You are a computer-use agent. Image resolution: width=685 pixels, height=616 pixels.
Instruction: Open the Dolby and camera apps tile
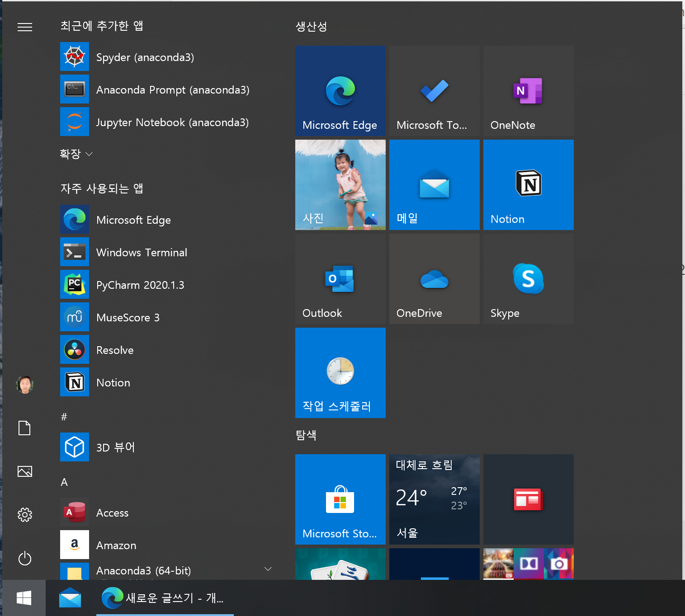(529, 564)
